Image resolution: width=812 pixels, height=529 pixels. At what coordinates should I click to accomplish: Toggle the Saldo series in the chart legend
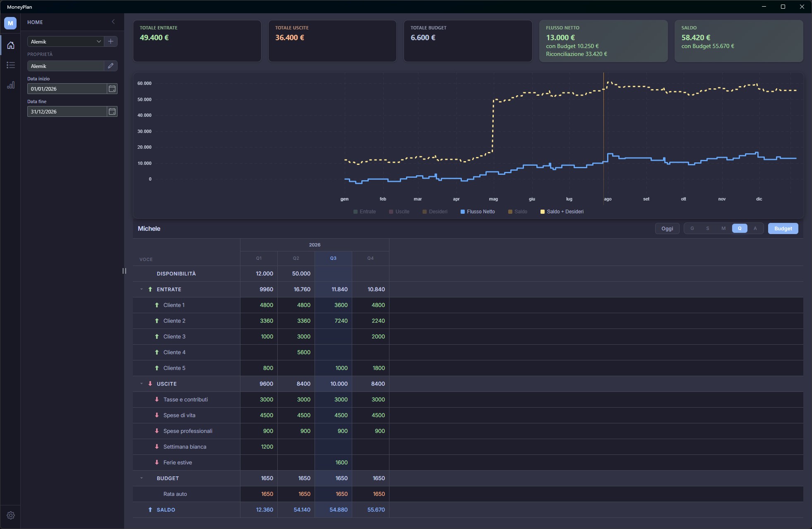pyautogui.click(x=518, y=212)
